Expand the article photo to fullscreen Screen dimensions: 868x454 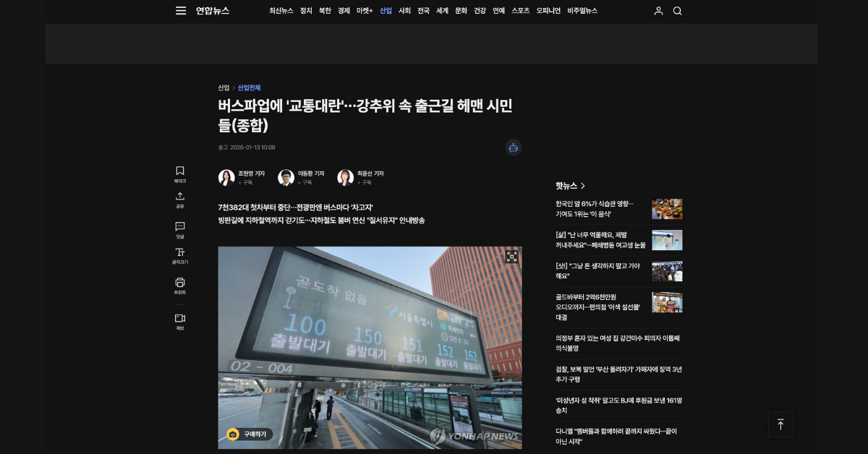[511, 257]
